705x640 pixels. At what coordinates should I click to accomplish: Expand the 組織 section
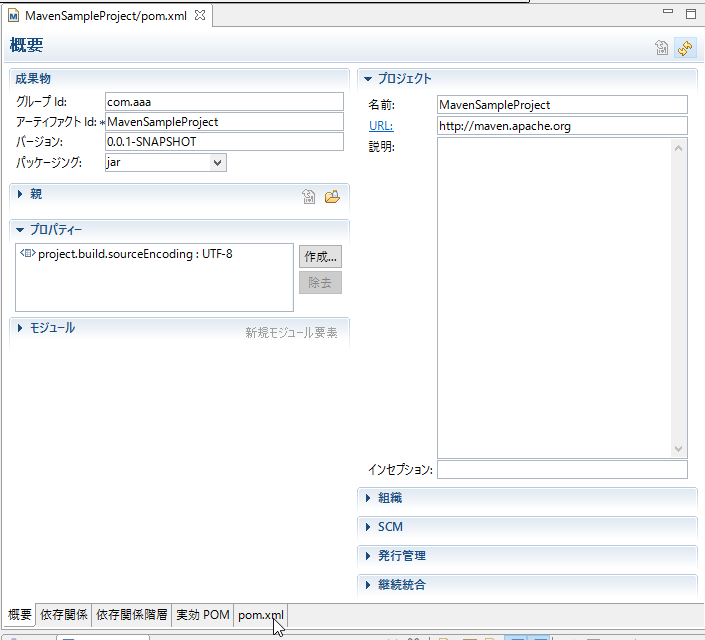368,498
